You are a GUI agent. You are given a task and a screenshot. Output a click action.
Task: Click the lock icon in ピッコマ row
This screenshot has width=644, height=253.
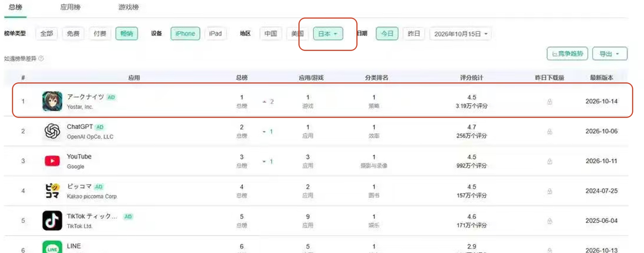click(x=550, y=191)
